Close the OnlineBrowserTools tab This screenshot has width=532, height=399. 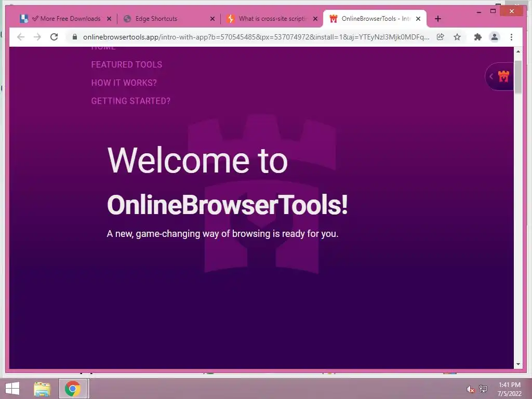(418, 19)
